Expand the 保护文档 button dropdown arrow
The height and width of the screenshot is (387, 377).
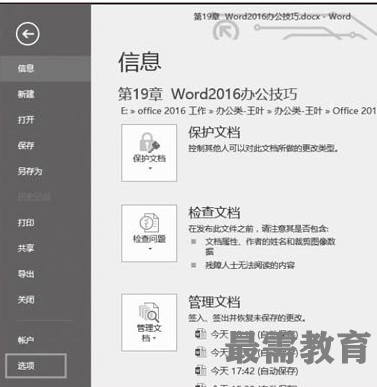click(x=150, y=169)
